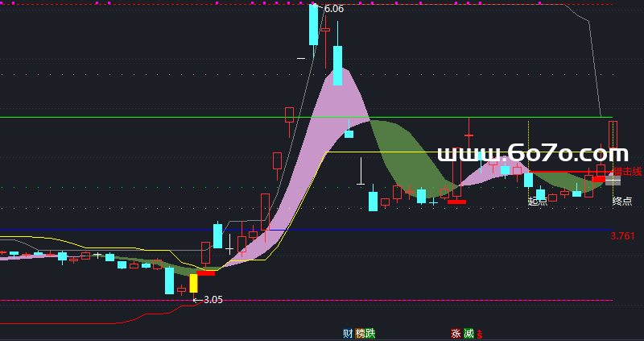The height and width of the screenshot is (341, 644).
Task: Pick the green ribbon band after the peak
Action: click(407, 153)
